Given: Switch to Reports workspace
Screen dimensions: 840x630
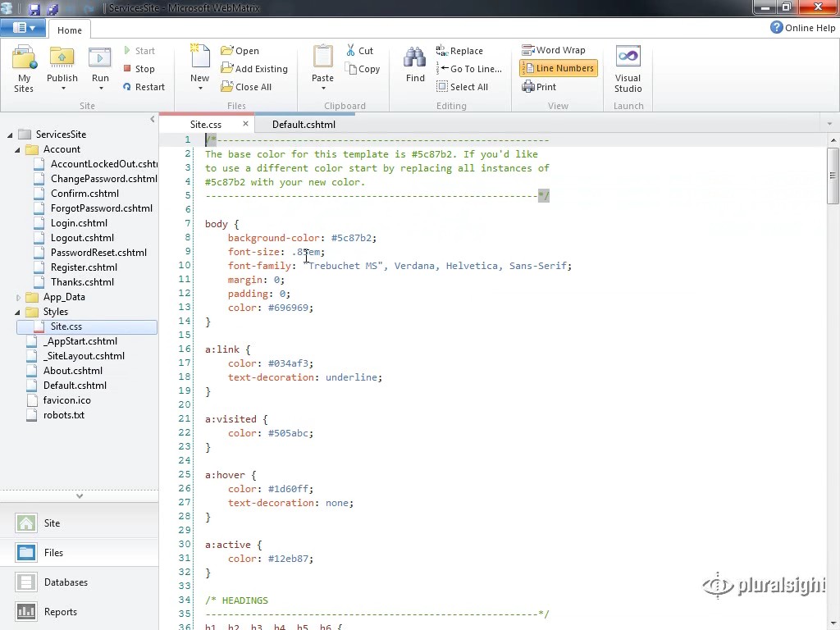Looking at the screenshot, I should 80,611.
